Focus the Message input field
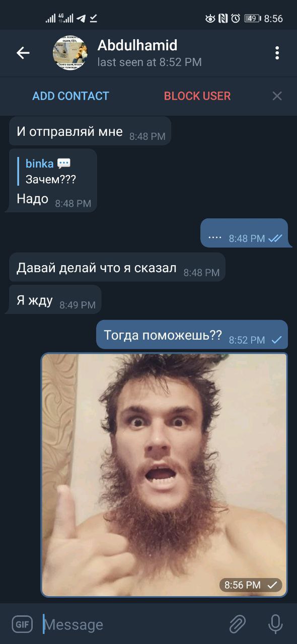The image size is (297, 644). tap(131, 624)
